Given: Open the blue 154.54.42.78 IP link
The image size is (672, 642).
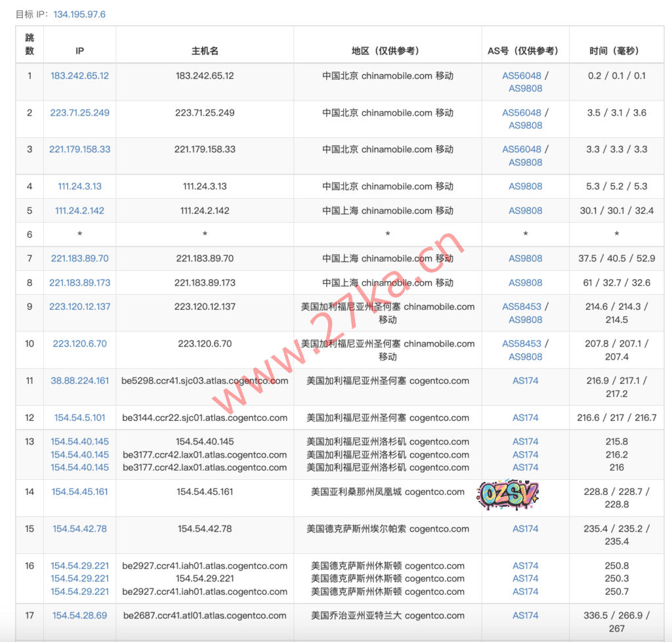Looking at the screenshot, I should [x=79, y=528].
